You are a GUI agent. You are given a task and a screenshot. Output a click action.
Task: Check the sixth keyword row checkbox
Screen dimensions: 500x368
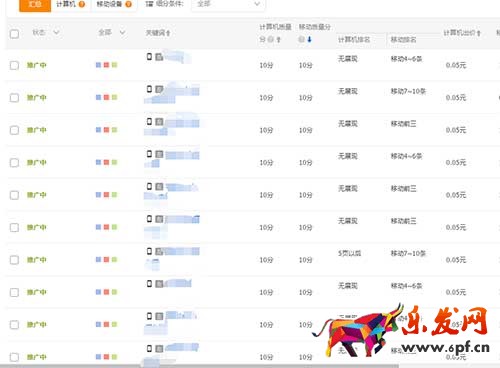tap(14, 227)
